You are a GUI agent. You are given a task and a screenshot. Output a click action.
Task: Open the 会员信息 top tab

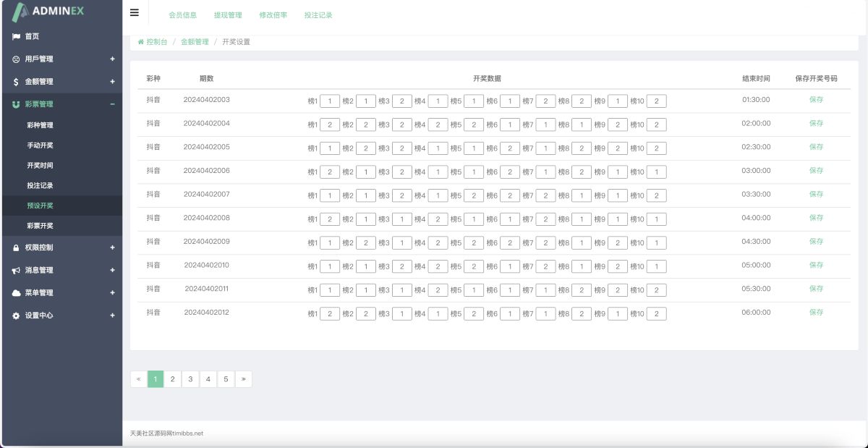pyautogui.click(x=182, y=15)
